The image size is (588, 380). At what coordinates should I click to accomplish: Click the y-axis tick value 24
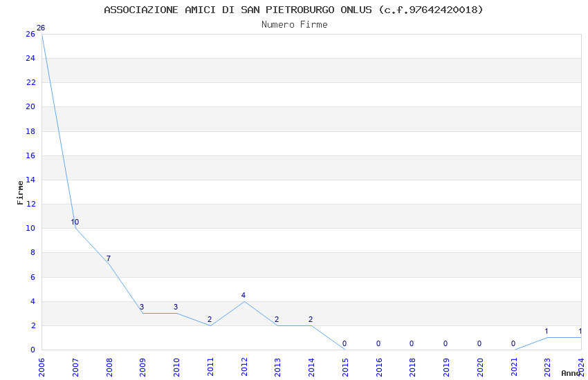(x=30, y=58)
